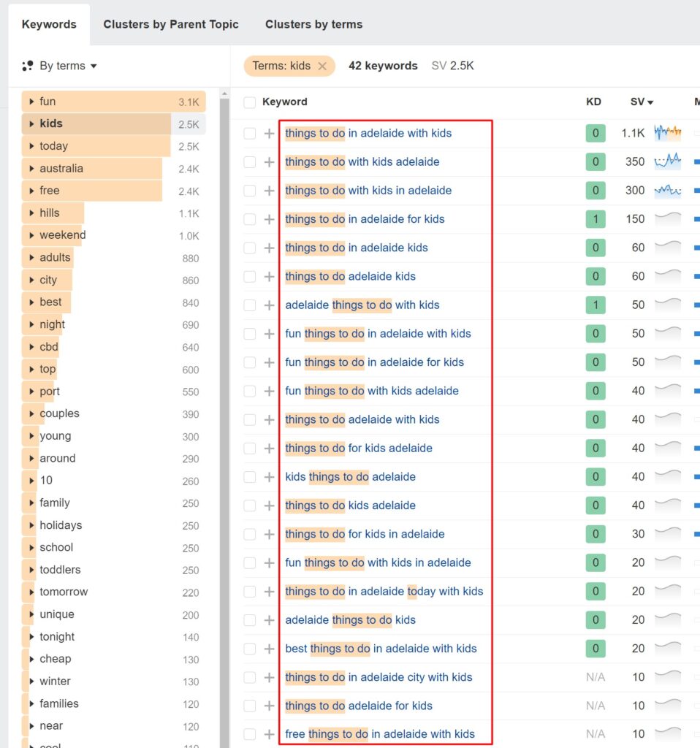700x748 pixels.
Task: Click plus icon for 'fun things to do with kids adelaide'
Action: coord(269,392)
